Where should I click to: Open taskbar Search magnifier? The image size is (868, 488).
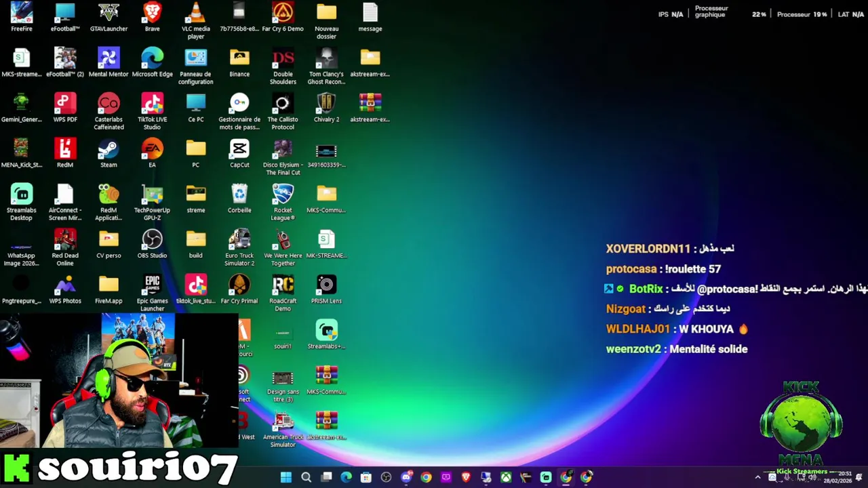pyautogui.click(x=306, y=477)
